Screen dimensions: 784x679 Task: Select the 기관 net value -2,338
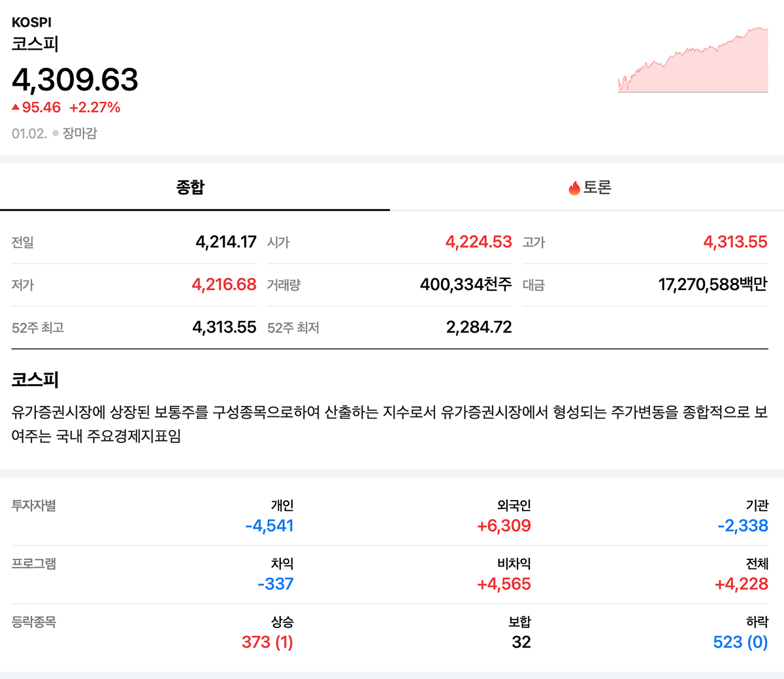(742, 525)
